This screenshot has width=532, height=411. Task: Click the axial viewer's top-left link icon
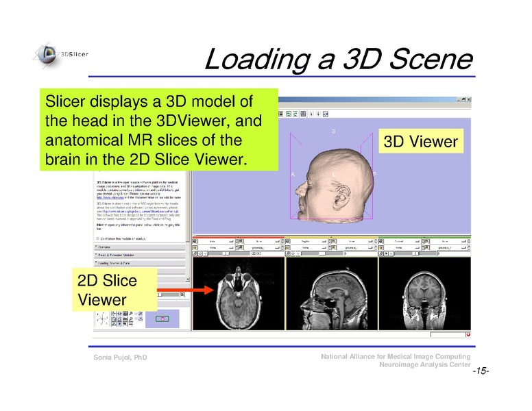click(x=196, y=240)
